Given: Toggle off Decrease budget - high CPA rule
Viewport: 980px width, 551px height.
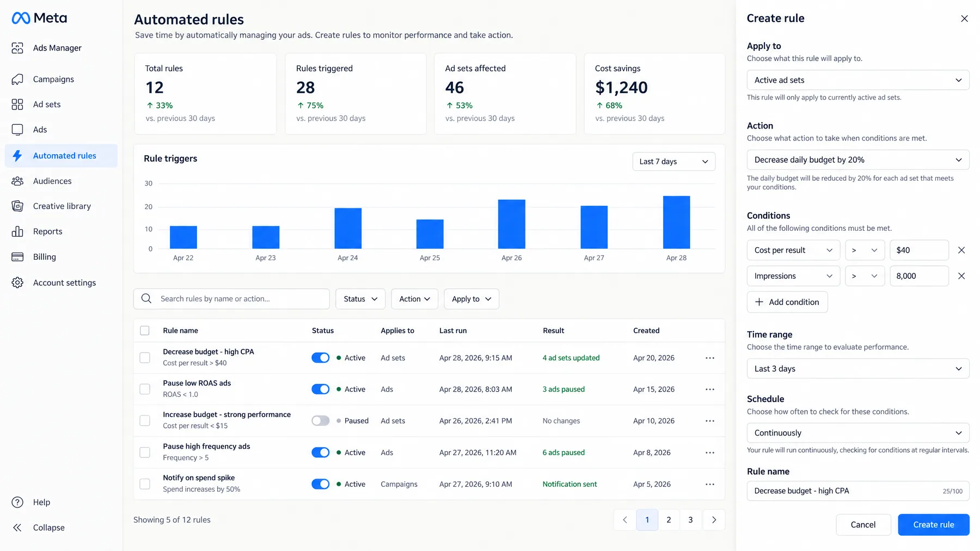Looking at the screenshot, I should click(x=321, y=358).
